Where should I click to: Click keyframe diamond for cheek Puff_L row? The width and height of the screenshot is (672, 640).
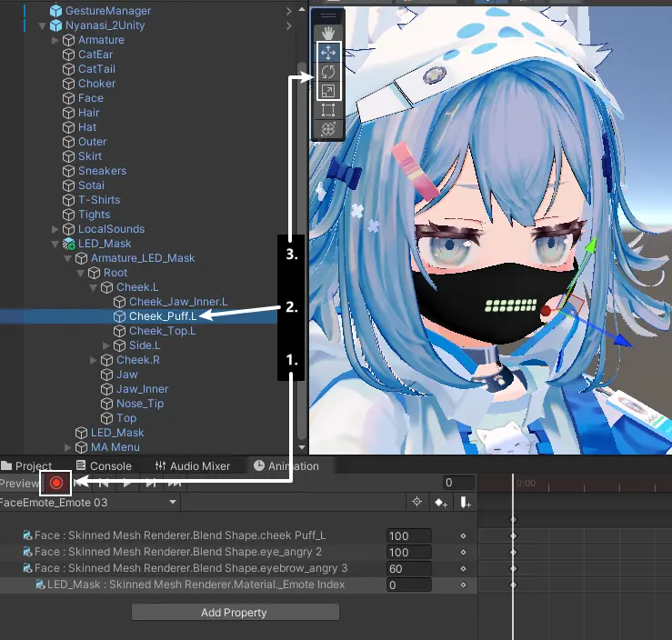[x=463, y=535]
